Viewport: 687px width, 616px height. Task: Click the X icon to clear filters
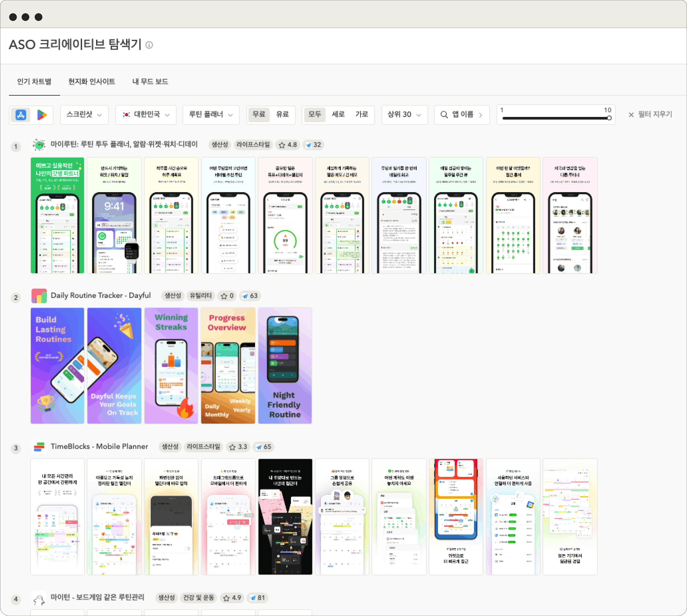631,115
